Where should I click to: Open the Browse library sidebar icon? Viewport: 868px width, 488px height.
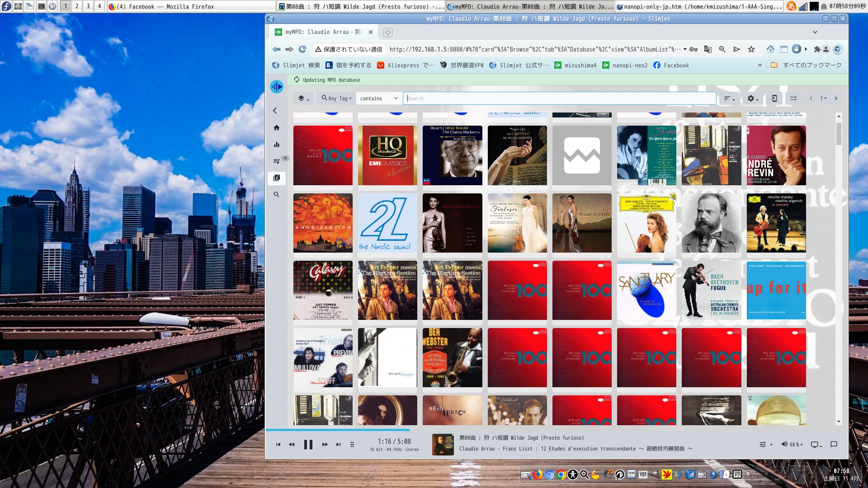pos(276,178)
